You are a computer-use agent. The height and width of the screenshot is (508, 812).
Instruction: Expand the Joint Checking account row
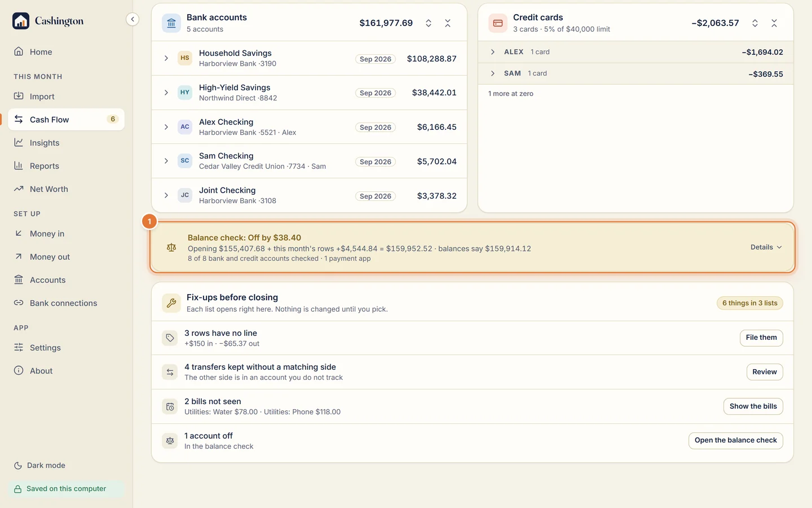[x=166, y=195]
